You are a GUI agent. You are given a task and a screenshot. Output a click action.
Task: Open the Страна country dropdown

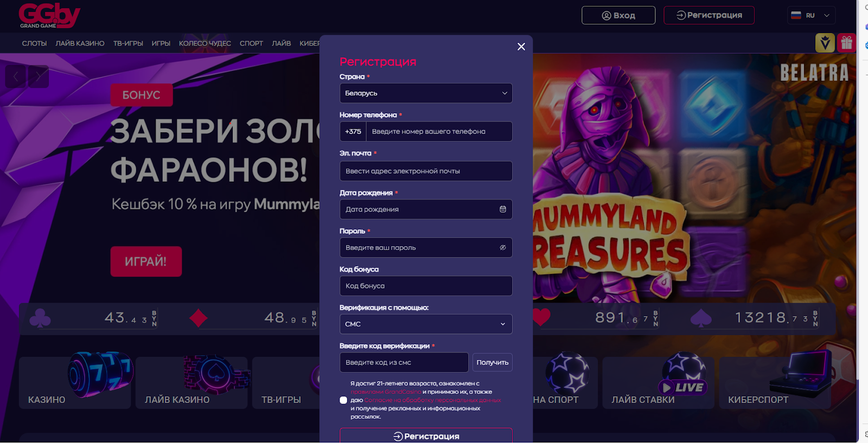[x=426, y=93]
